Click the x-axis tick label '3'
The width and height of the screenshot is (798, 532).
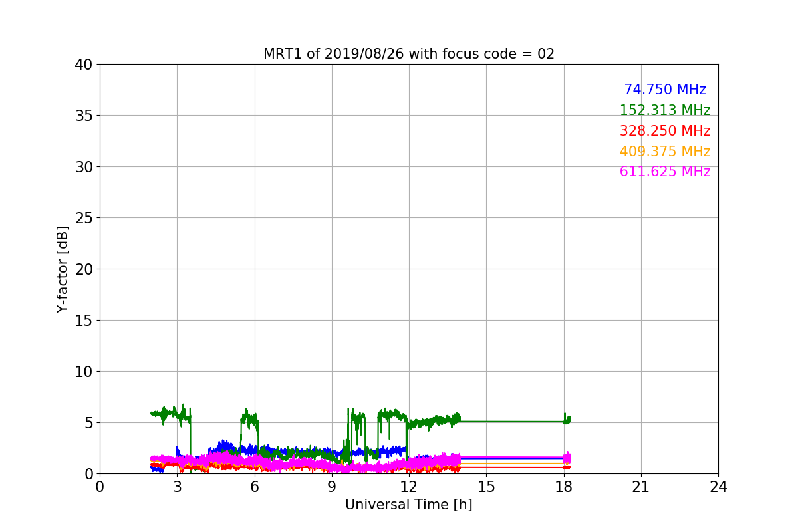pyautogui.click(x=177, y=487)
